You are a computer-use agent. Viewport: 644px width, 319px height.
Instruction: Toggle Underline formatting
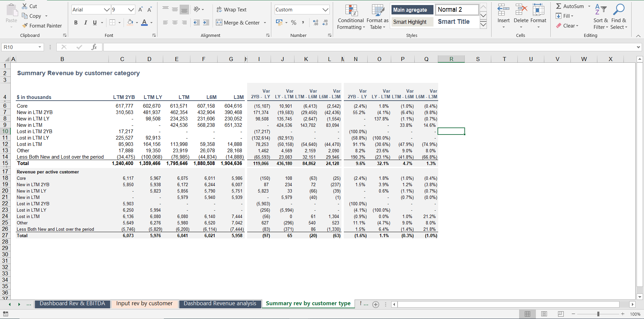click(95, 22)
